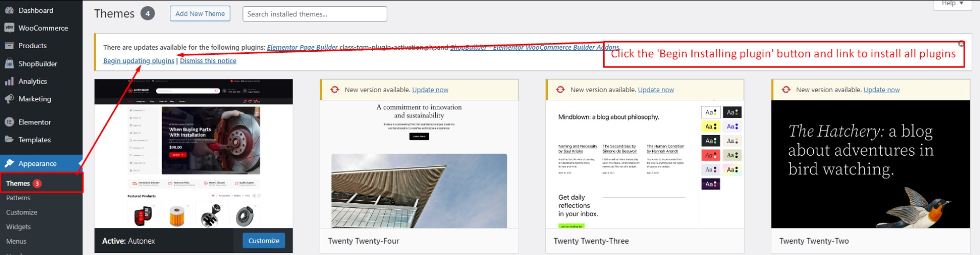
Task: Click the Themes update count badge
Action: click(37, 183)
